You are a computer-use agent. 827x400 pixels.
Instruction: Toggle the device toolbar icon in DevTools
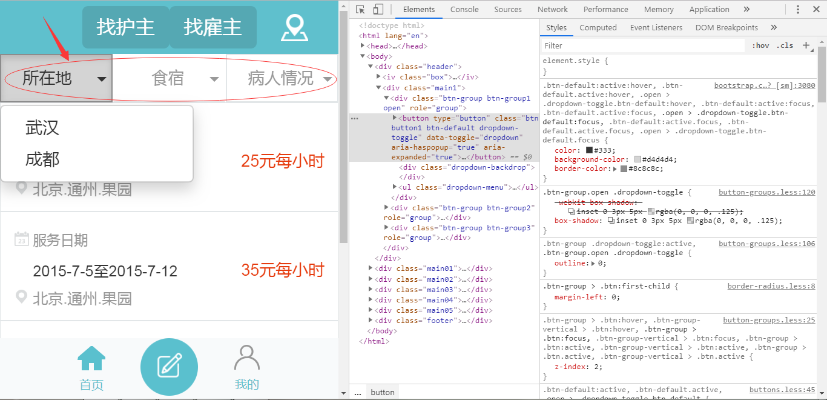tap(380, 9)
